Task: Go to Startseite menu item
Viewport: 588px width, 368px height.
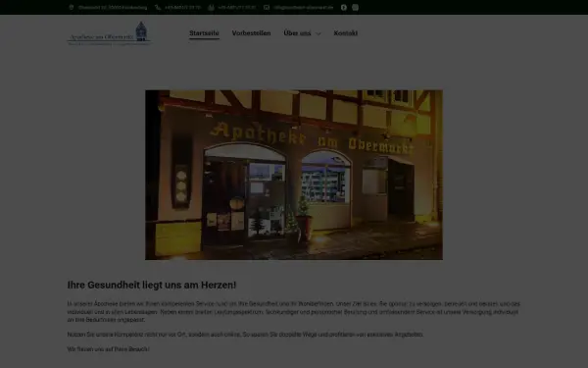Action: 204,33
